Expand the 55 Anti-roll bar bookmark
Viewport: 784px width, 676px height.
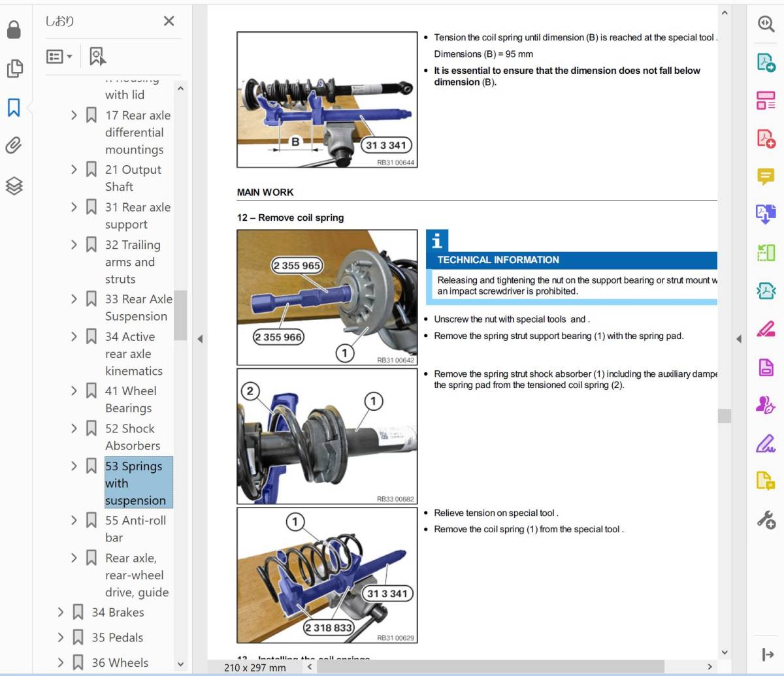(74, 520)
